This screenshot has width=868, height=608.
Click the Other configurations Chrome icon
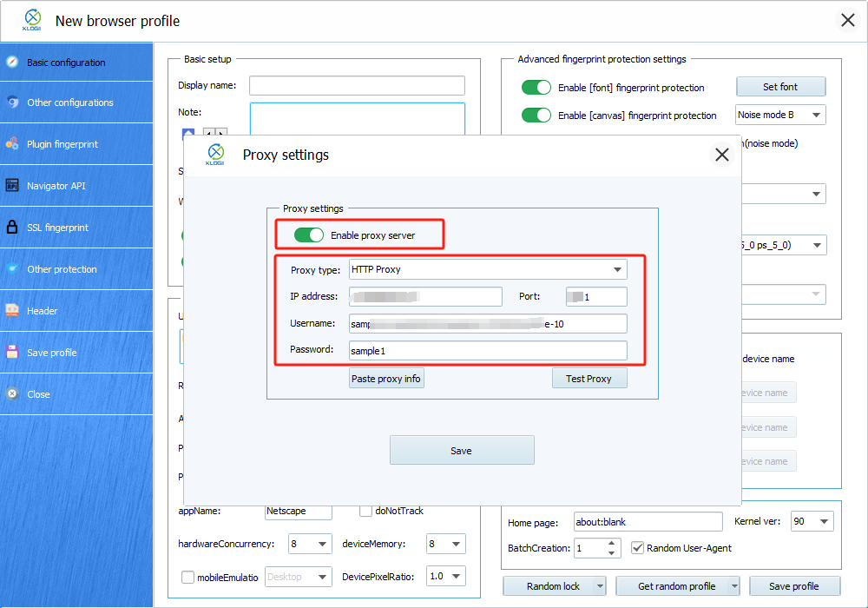12,102
